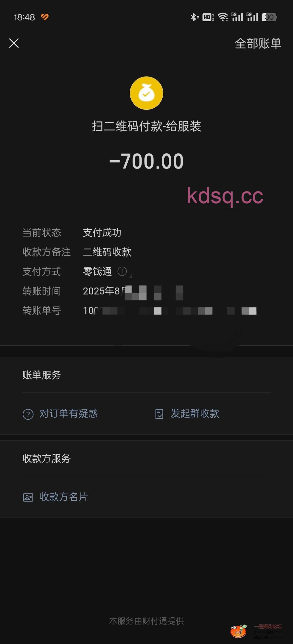Image resolution: width=293 pixels, height=644 pixels.
Task: Tap the 转账单号 transaction number row
Action: click(146, 311)
